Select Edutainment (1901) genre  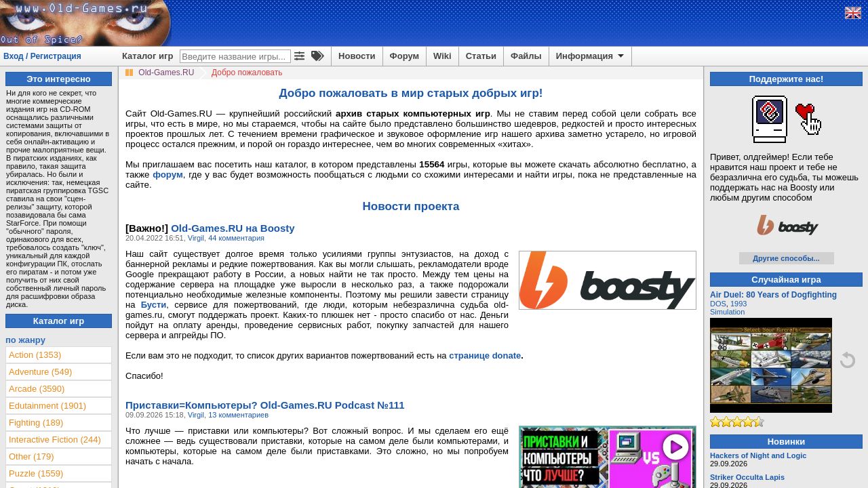click(x=59, y=406)
